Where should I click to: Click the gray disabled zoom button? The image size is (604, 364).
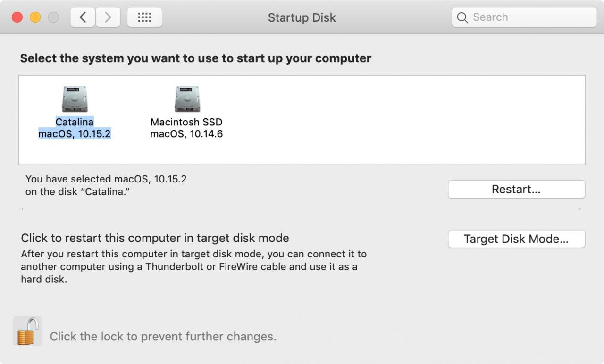[53, 17]
